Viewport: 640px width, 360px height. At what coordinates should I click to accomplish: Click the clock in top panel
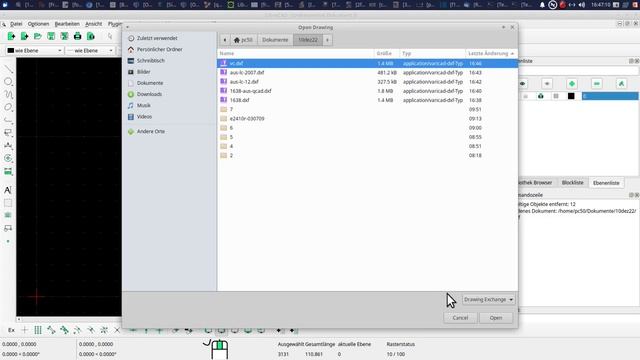coord(600,5)
